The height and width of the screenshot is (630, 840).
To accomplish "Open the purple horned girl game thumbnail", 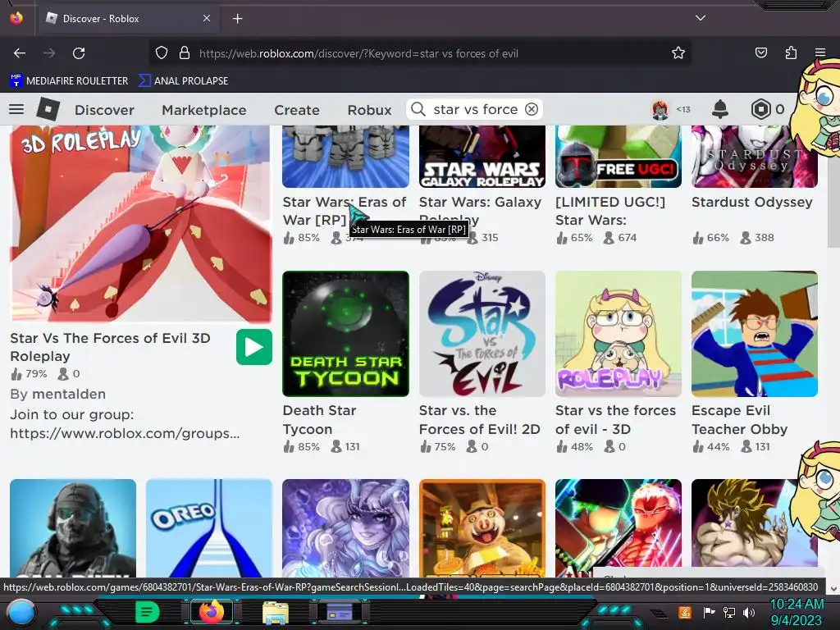I will [345, 527].
